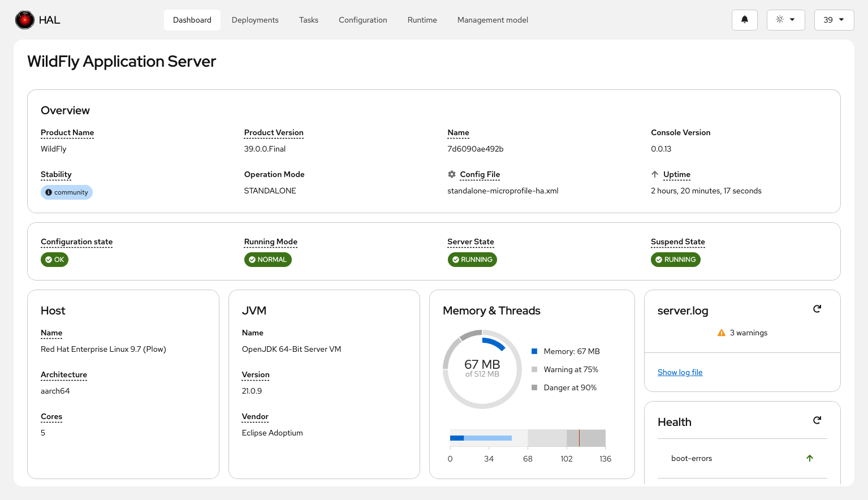Click the Product Name label
868x500 pixels.
[x=67, y=132]
